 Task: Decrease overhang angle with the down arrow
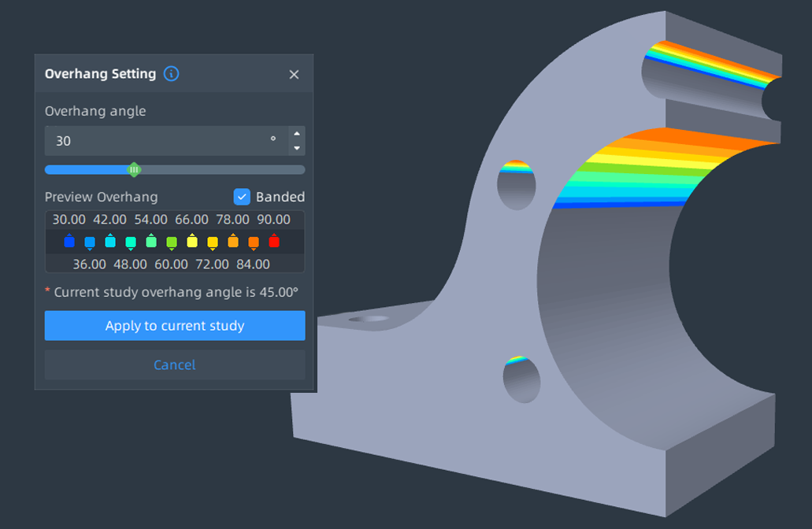tap(296, 148)
